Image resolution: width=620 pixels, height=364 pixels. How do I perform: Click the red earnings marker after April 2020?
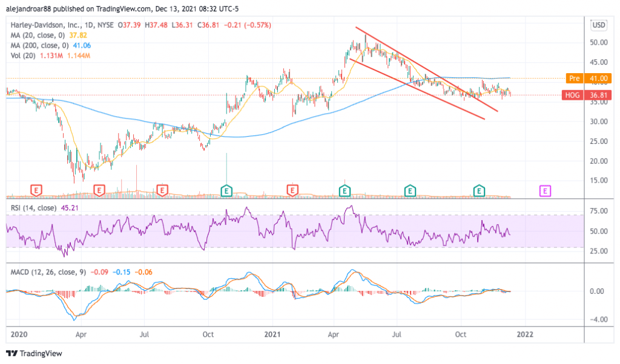pos(99,191)
